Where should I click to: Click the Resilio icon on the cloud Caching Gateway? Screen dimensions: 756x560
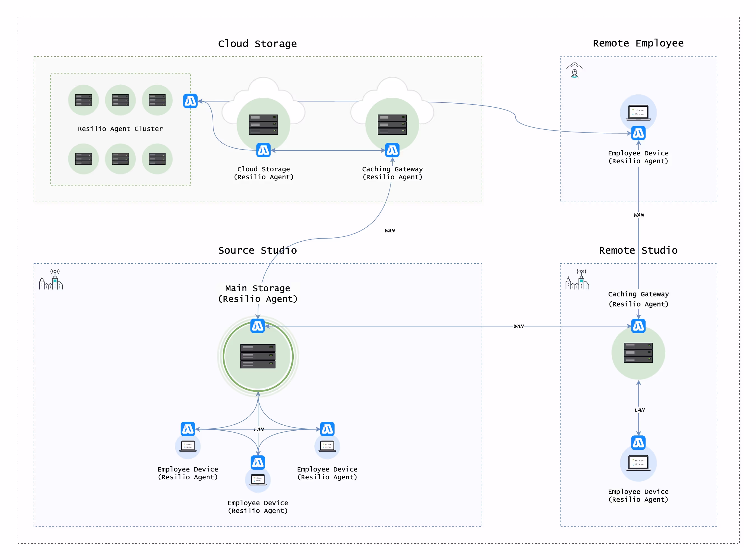point(392,150)
